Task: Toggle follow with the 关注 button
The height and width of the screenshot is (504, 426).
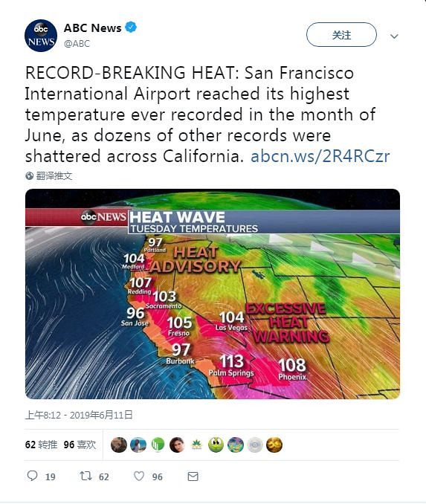Action: point(341,35)
